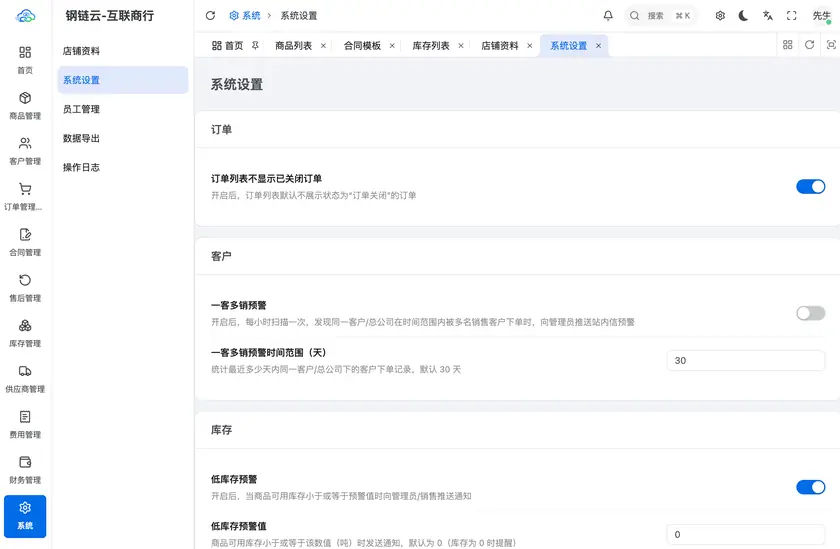The height and width of the screenshot is (549, 840).
Task: Open 数据导出 in submenu
Action: tap(123, 138)
